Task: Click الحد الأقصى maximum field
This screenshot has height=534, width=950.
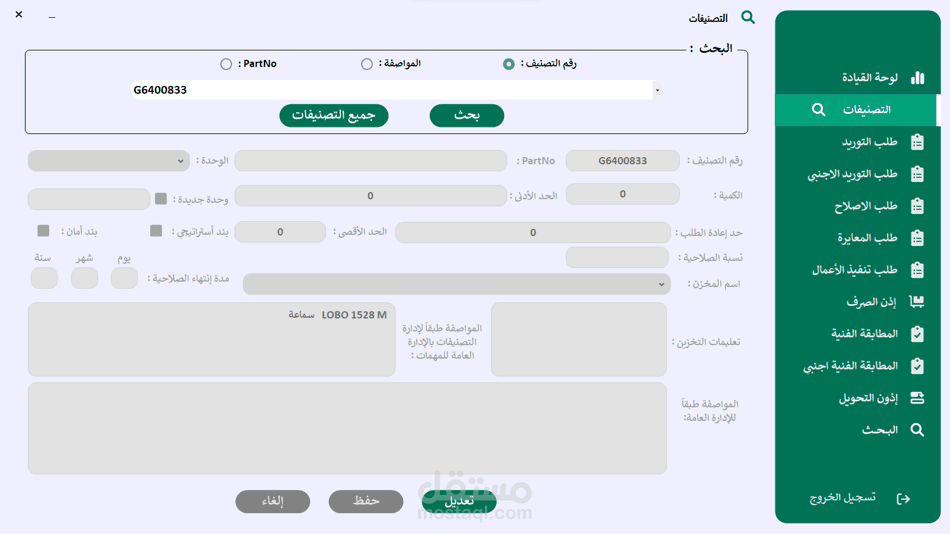Action: [x=281, y=232]
